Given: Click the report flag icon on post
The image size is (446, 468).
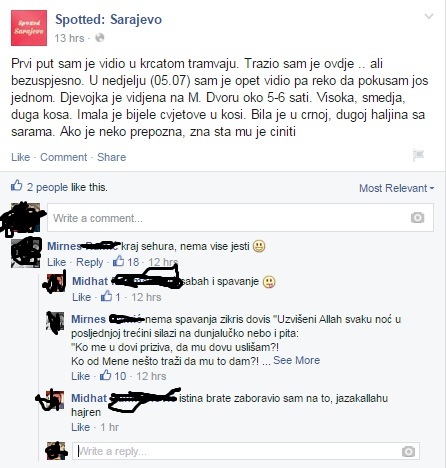Looking at the screenshot, I should coord(418,156).
